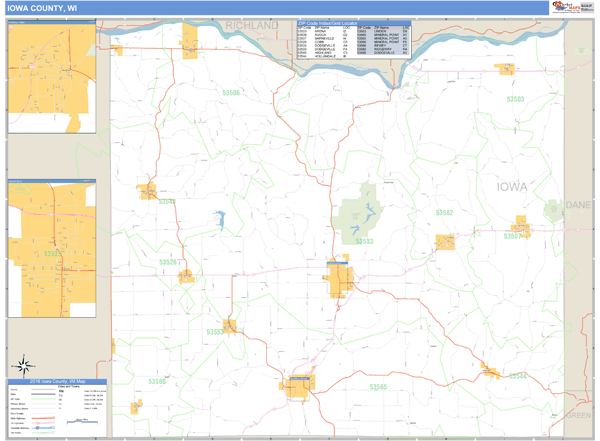The image size is (600, 441).
Task: Click the city area near 53553 label
Action: (x=230, y=326)
